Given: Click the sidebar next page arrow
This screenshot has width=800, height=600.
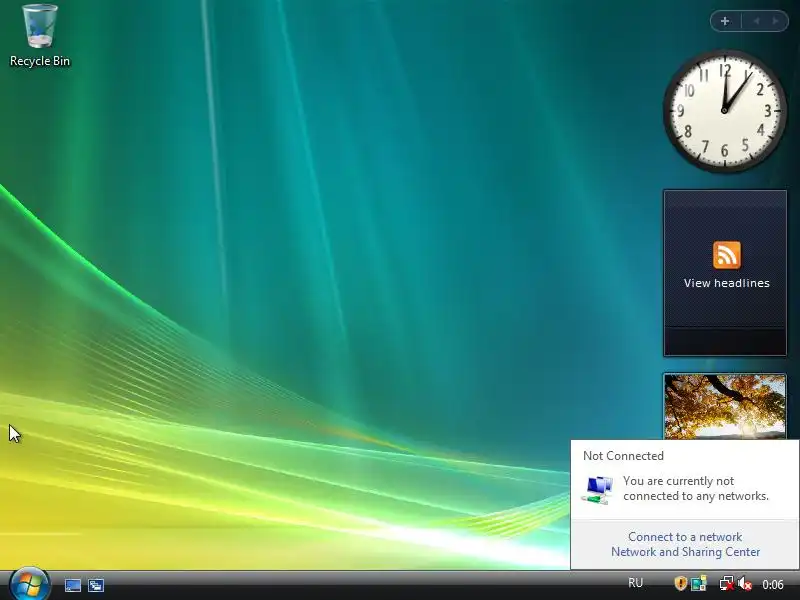Looking at the screenshot, I should (776, 21).
